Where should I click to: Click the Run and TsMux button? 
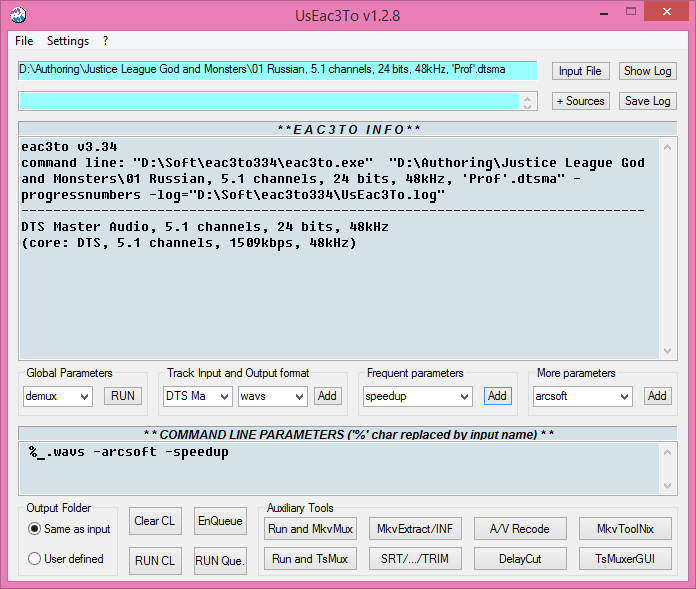[310, 559]
